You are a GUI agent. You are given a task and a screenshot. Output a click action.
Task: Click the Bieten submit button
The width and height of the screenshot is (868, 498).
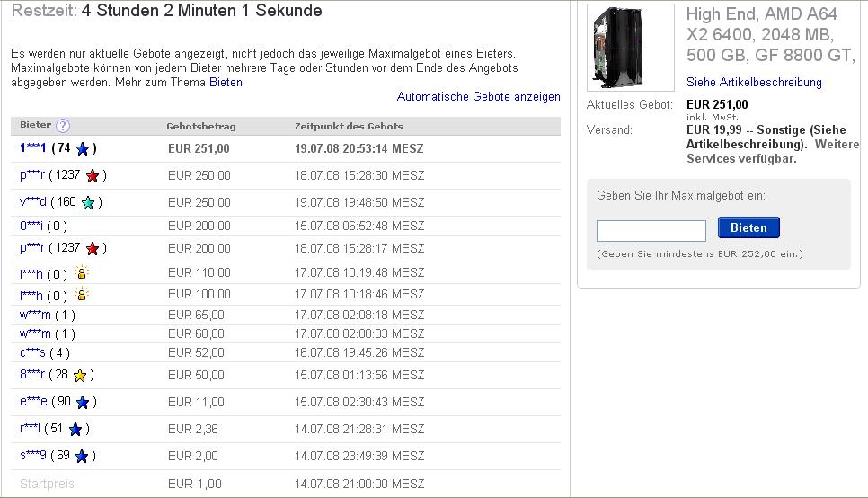(748, 227)
